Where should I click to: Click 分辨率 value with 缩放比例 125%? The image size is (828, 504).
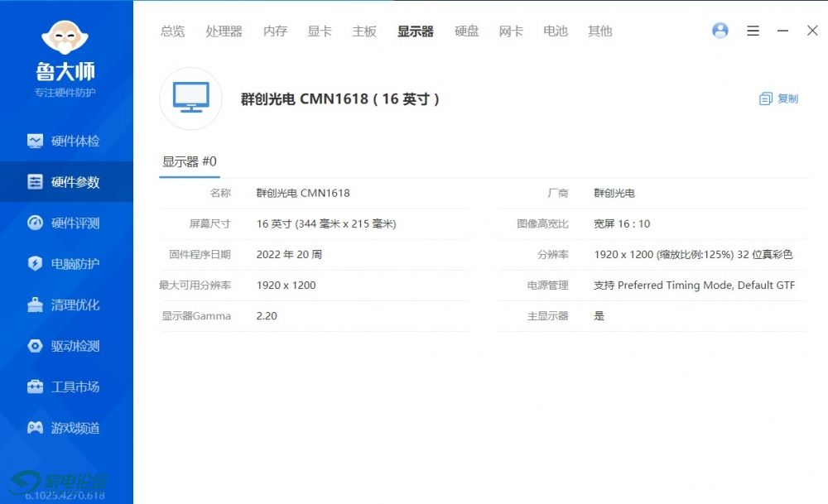point(693,254)
